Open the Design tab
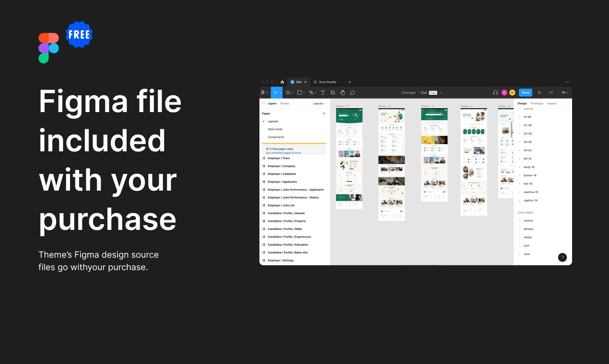Image resolution: width=609 pixels, height=364 pixels. [x=522, y=103]
